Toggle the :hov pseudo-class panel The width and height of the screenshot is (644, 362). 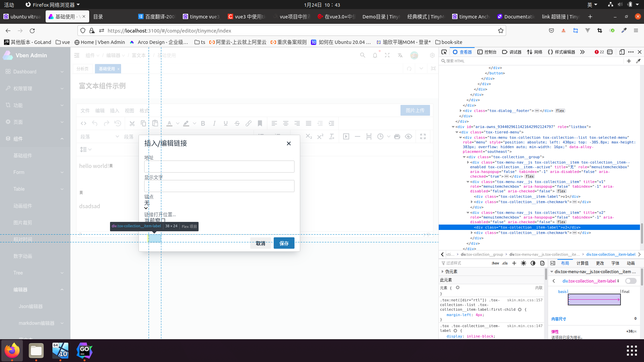[x=495, y=263]
